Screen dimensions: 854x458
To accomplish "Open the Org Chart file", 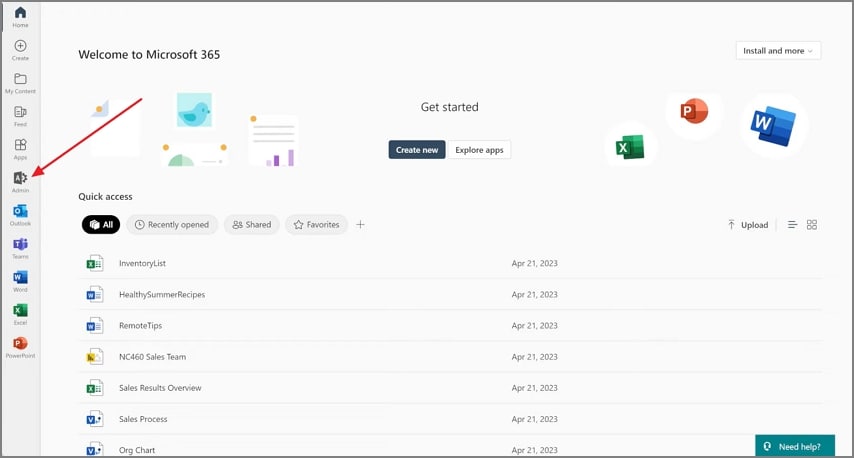I will tap(137, 450).
